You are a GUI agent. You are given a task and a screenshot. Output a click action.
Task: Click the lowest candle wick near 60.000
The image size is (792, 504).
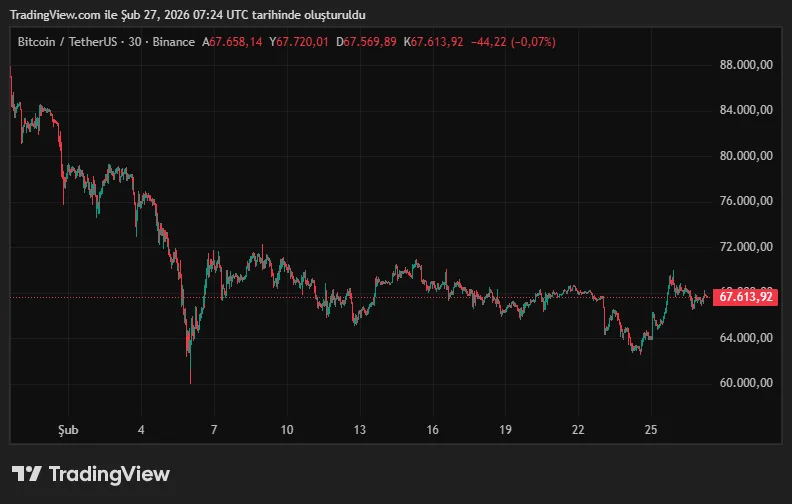(190, 378)
